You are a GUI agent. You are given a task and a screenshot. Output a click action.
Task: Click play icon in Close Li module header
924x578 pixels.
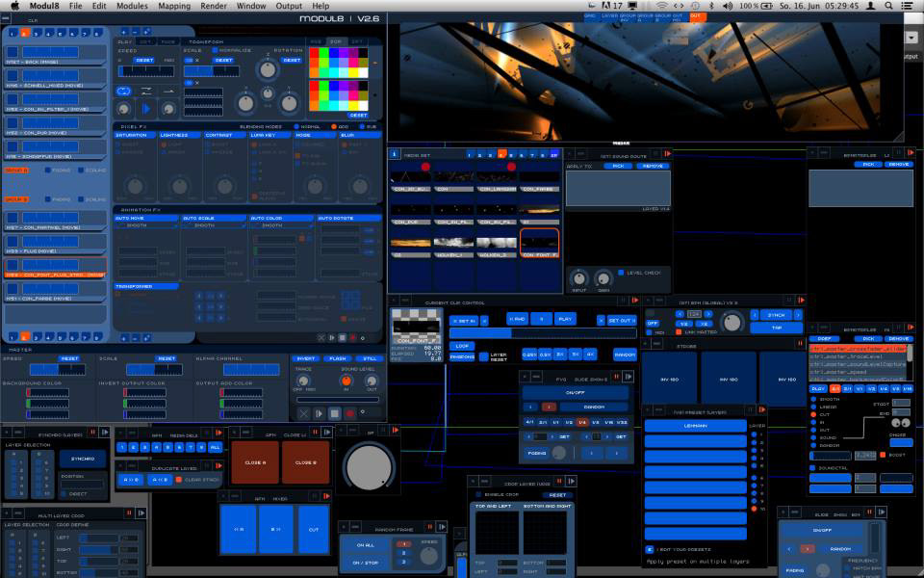pyautogui.click(x=327, y=433)
